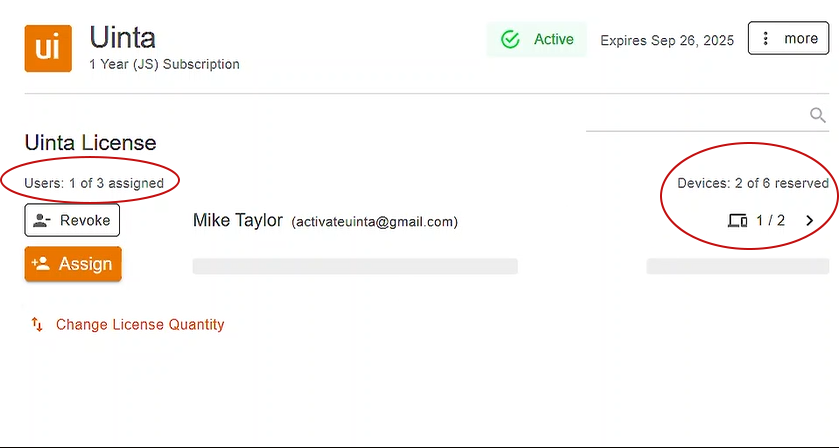
Task: Click the vertical three-dot icon
Action: pyautogui.click(x=766, y=39)
